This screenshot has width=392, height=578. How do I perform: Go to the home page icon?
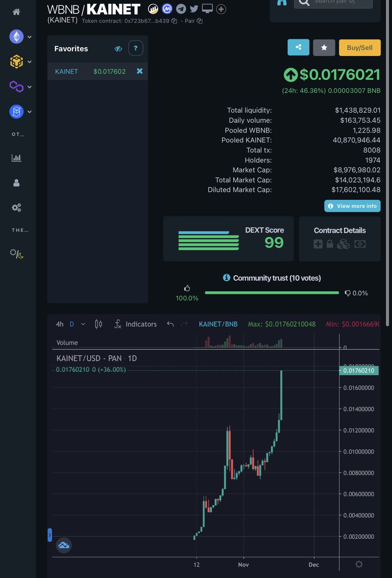16,12
